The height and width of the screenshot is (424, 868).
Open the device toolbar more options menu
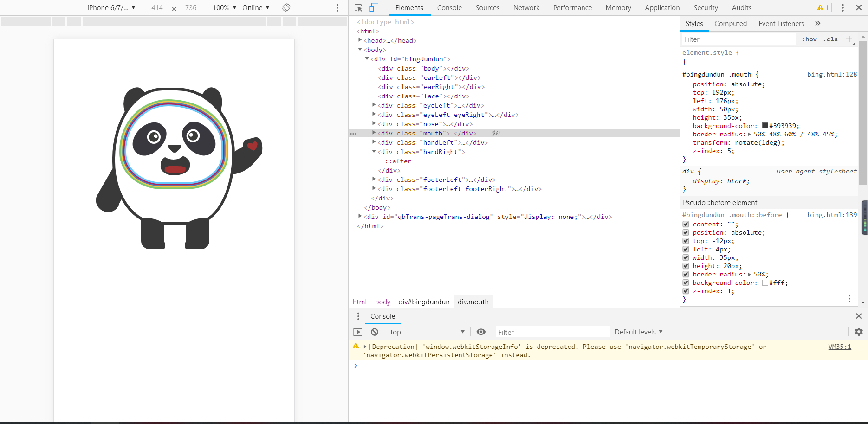click(337, 8)
